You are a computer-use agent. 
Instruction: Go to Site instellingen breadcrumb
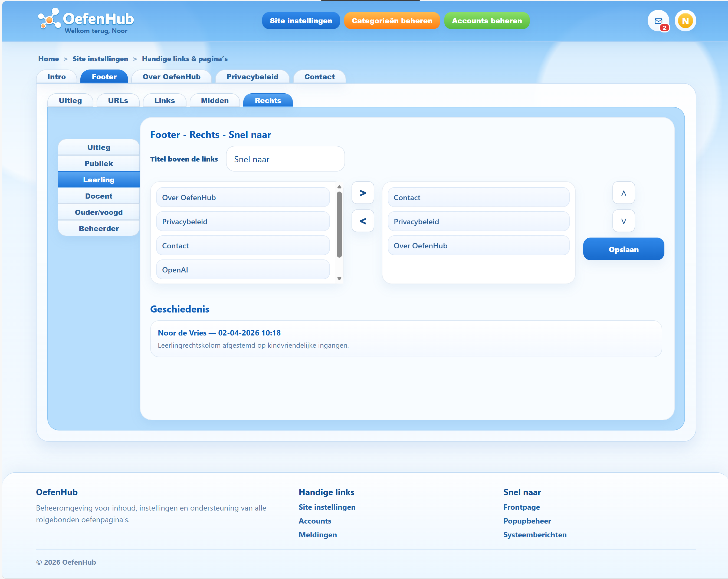[100, 59]
